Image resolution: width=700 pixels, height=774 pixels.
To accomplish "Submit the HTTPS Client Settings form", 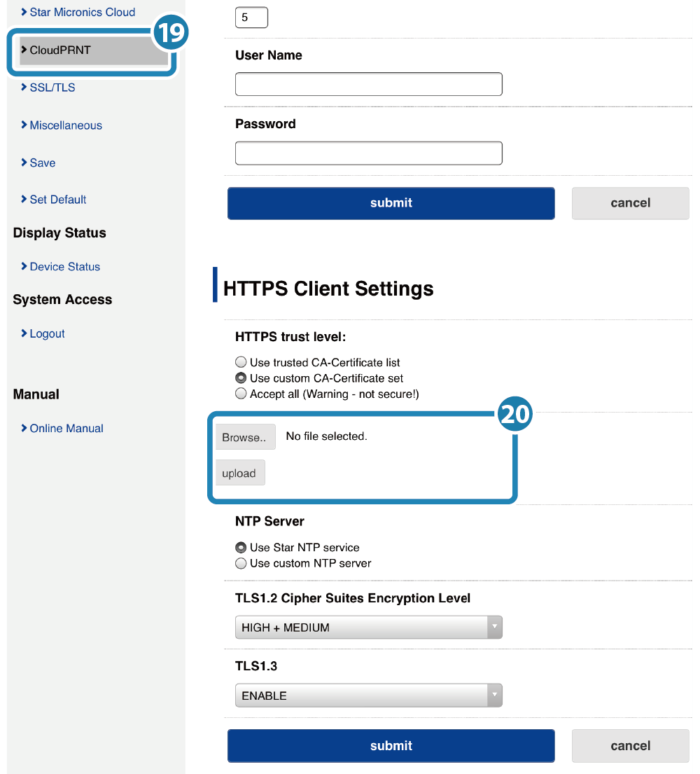I will [x=391, y=746].
